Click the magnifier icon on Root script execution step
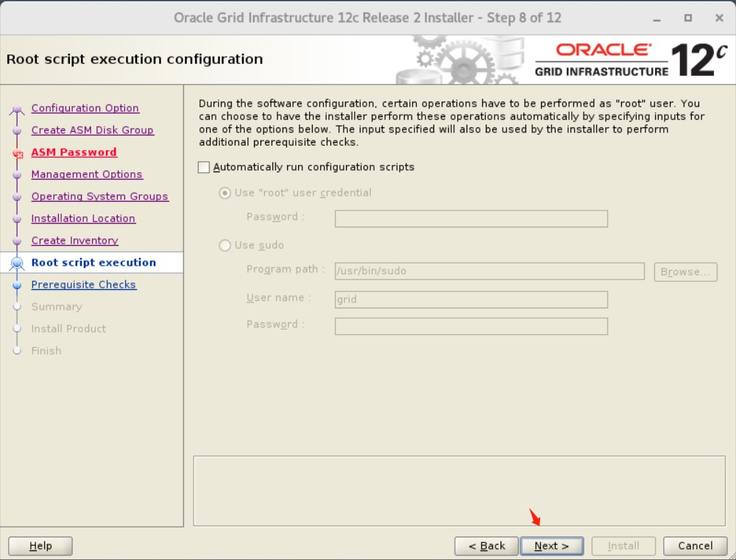Viewport: 736px width, 560px height. coord(18,262)
